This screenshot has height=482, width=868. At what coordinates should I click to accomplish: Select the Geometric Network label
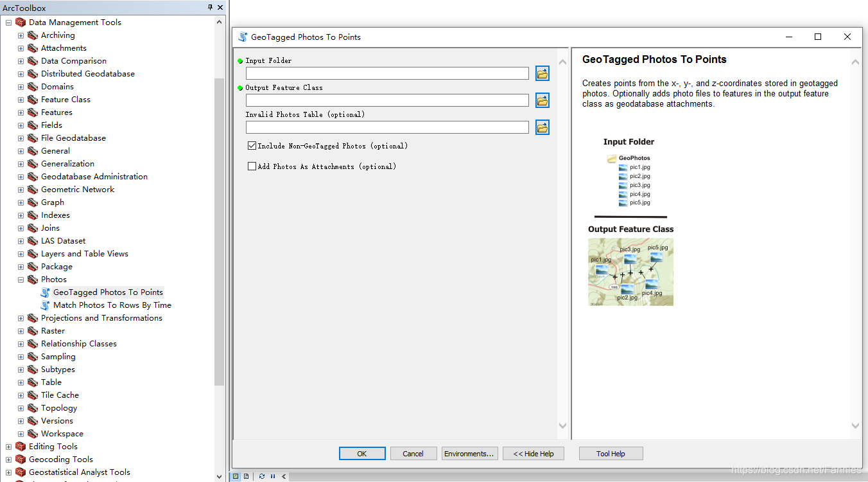coord(78,190)
